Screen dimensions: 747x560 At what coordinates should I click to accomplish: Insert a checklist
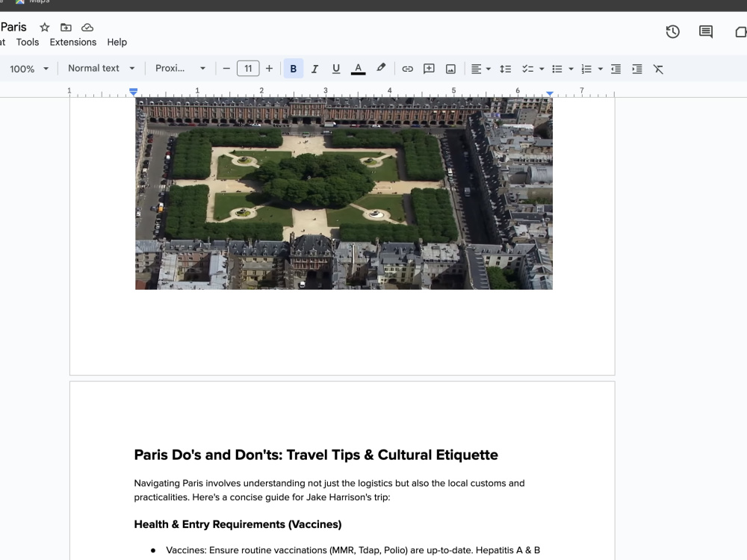click(x=527, y=69)
